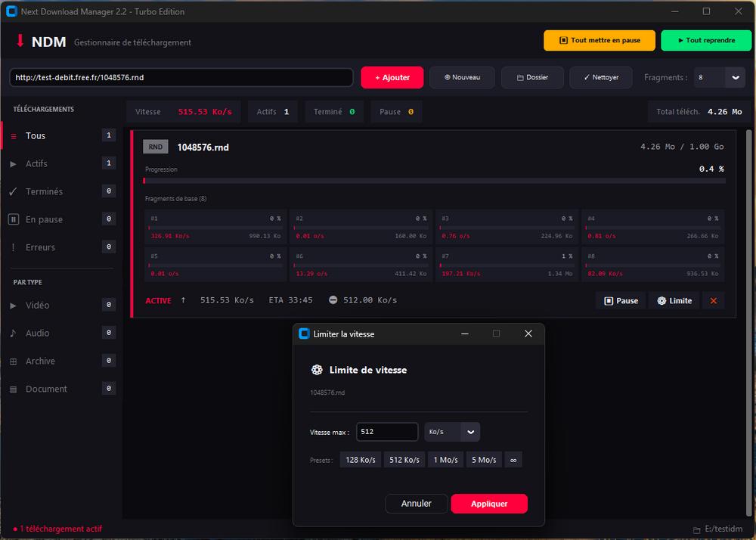The image size is (756, 540).
Task: Click the Document icon in sidebar
Action: pos(14,389)
